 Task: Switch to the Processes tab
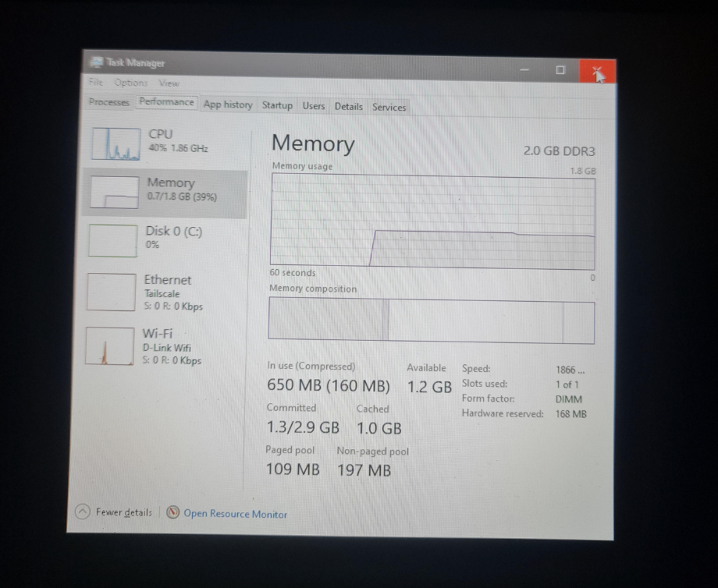tap(108, 102)
